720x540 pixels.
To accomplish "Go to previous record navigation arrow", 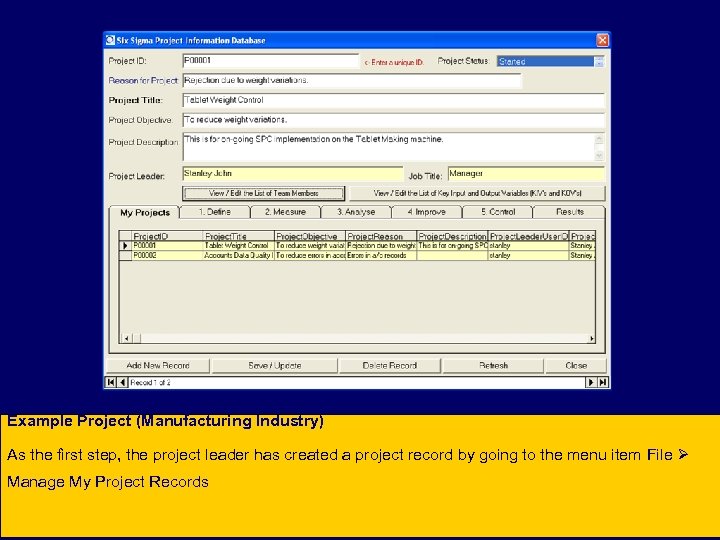I will pos(122,382).
